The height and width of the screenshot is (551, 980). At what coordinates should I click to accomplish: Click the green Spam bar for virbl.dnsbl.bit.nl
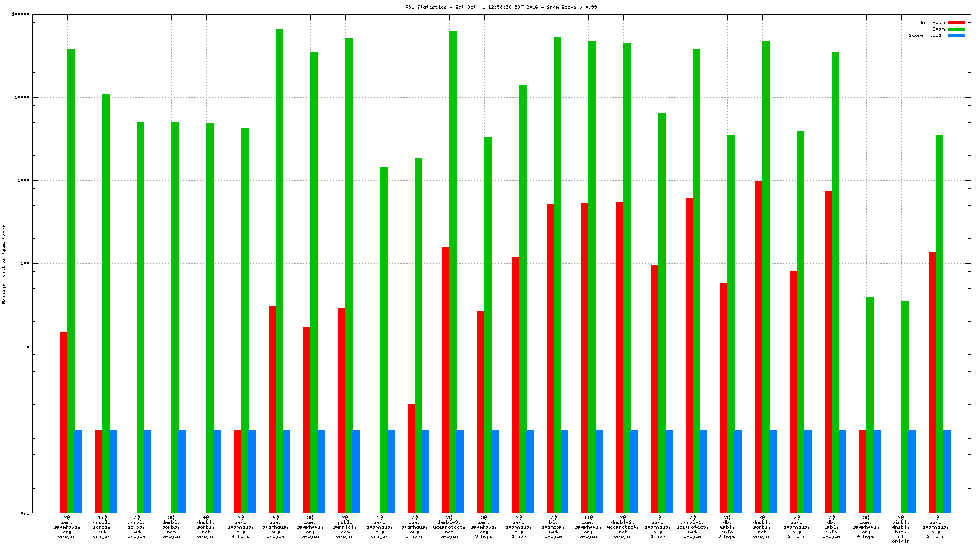(x=905, y=406)
